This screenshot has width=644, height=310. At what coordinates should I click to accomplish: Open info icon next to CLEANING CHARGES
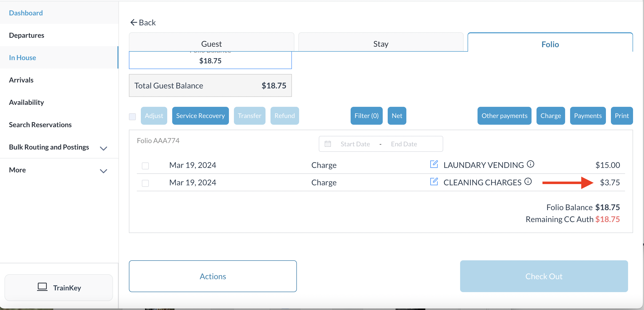528,182
